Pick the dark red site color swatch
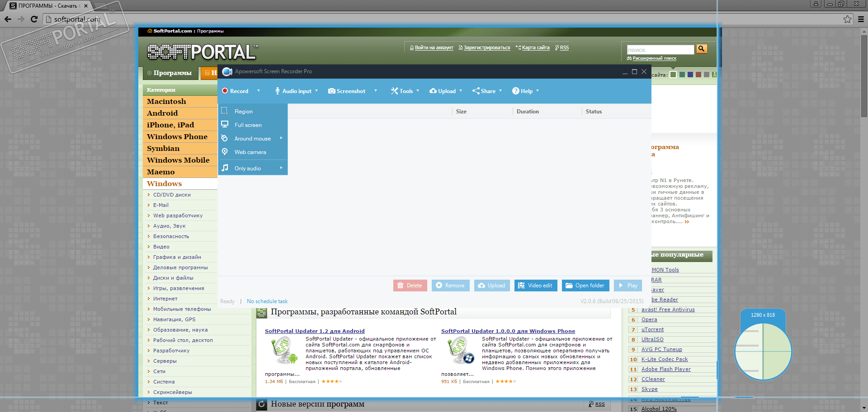 point(698,75)
